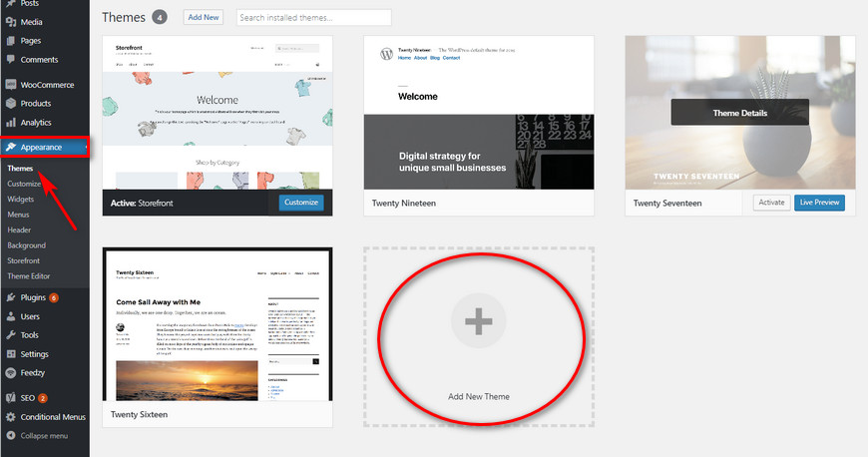868x457 pixels.
Task: Click the Comments bubble icon
Action: click(11, 59)
